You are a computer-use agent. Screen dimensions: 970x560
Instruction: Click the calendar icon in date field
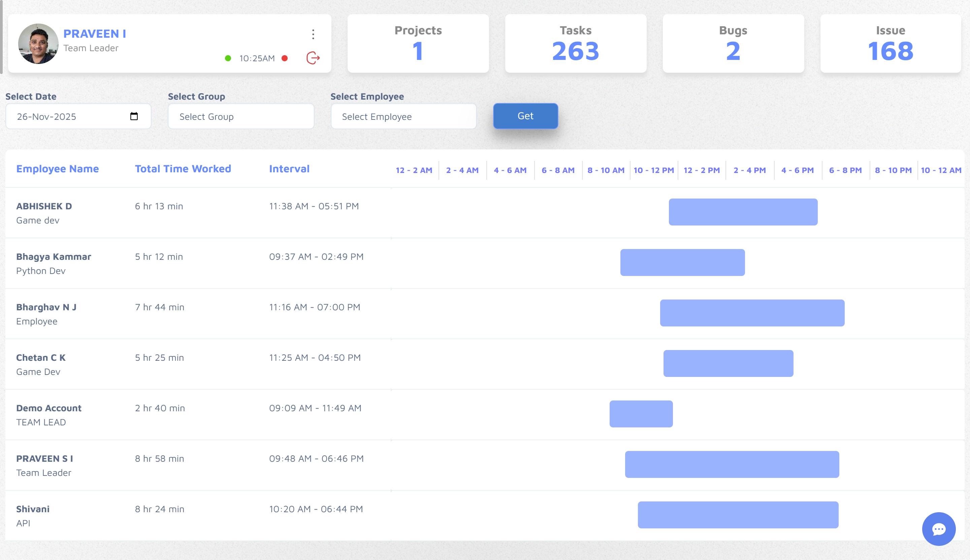click(134, 116)
